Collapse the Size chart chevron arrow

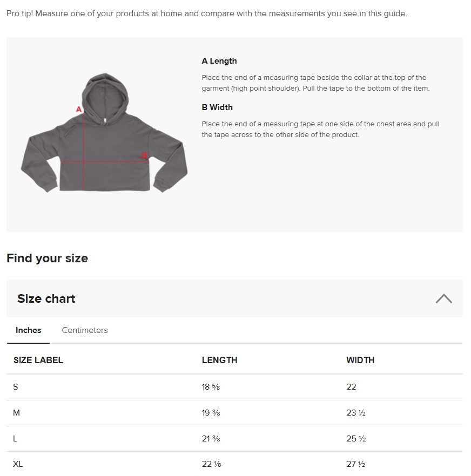(443, 298)
